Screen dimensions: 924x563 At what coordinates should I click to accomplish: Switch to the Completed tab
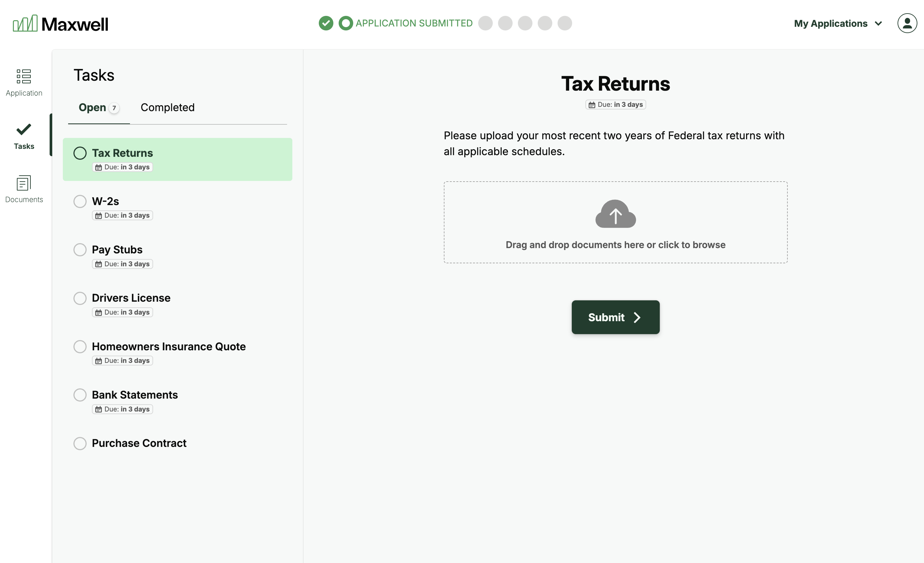(x=167, y=108)
